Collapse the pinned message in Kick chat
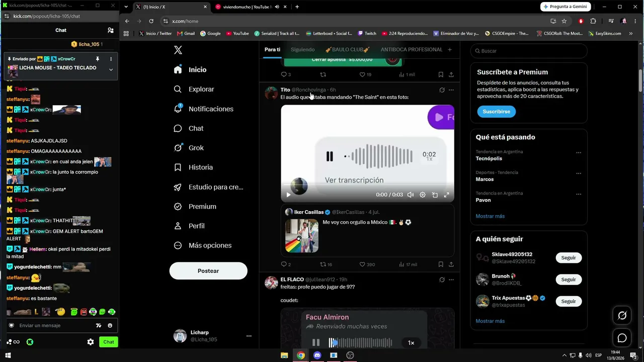The width and height of the screenshot is (644, 362). [x=111, y=69]
